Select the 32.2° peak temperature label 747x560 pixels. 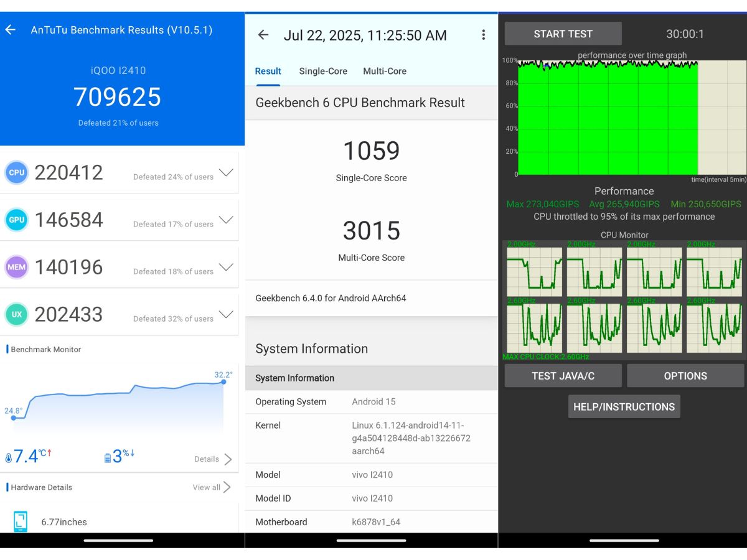coord(223,375)
